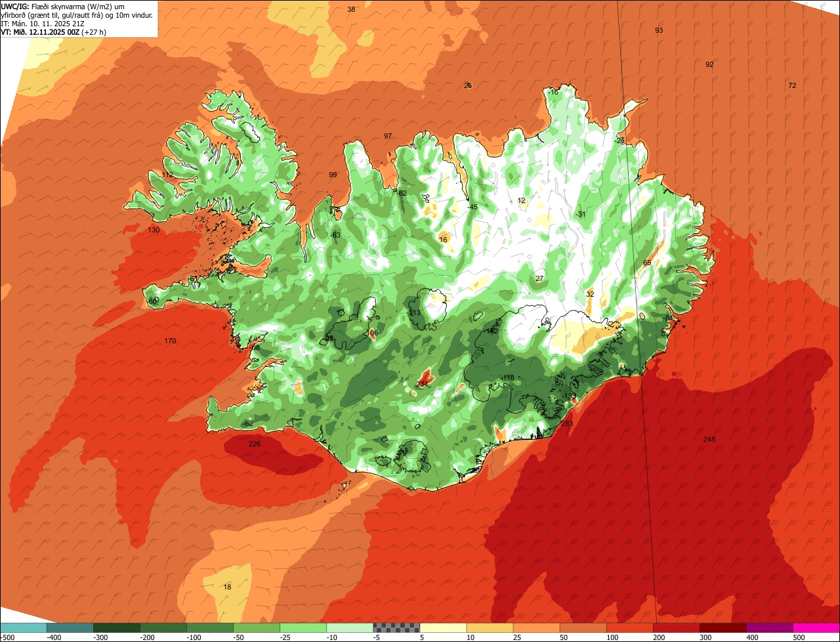Click the orange 50 to 100 legend swatch

tap(582, 628)
